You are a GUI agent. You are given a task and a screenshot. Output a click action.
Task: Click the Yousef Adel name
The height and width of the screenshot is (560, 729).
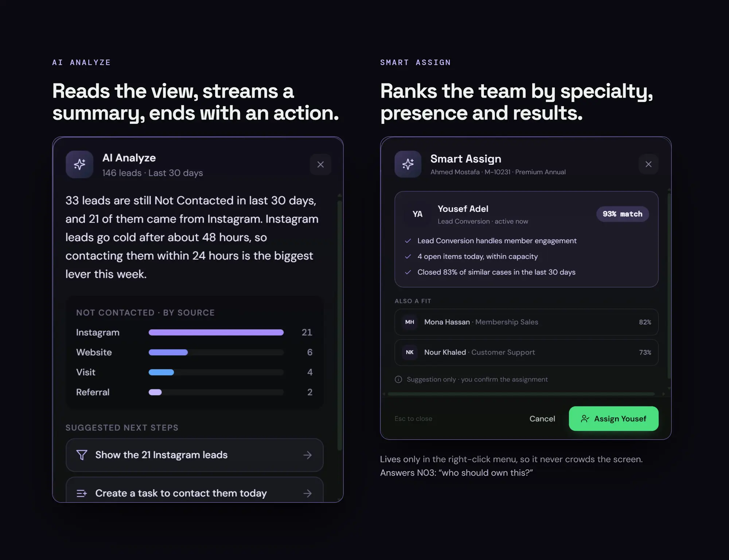coord(463,209)
